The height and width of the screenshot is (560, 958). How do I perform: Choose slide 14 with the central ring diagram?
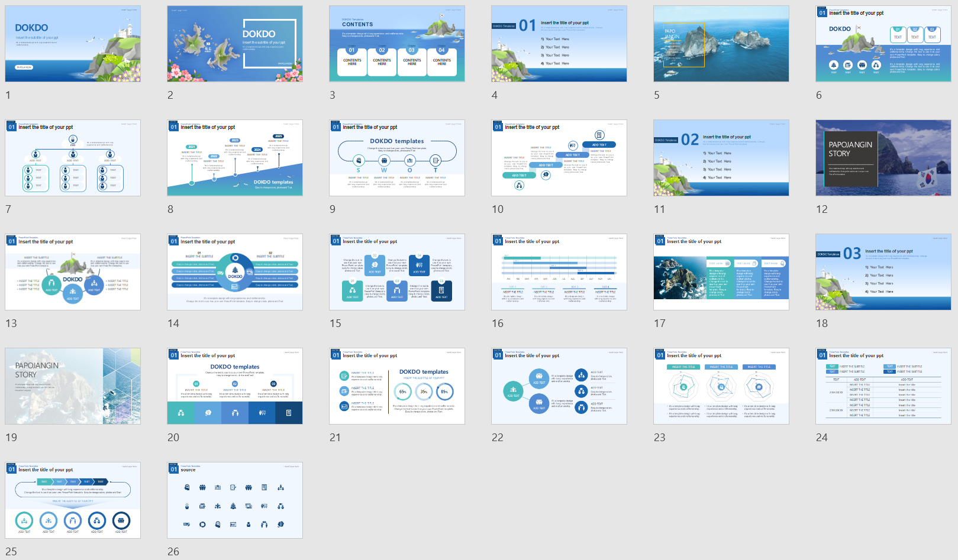pos(235,272)
